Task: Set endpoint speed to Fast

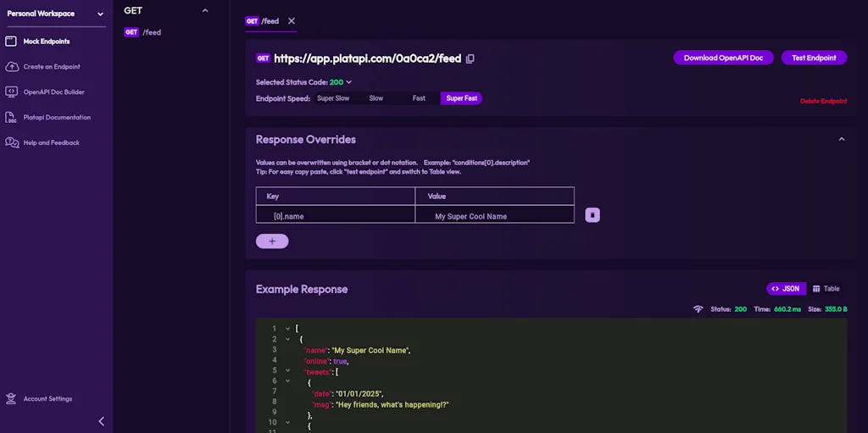Action: coord(419,98)
